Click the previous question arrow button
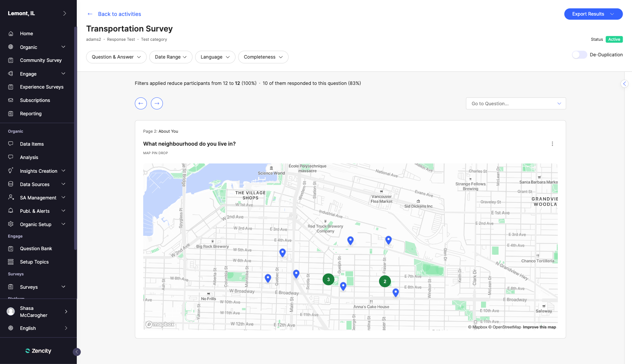The height and width of the screenshot is (364, 632). [141, 103]
